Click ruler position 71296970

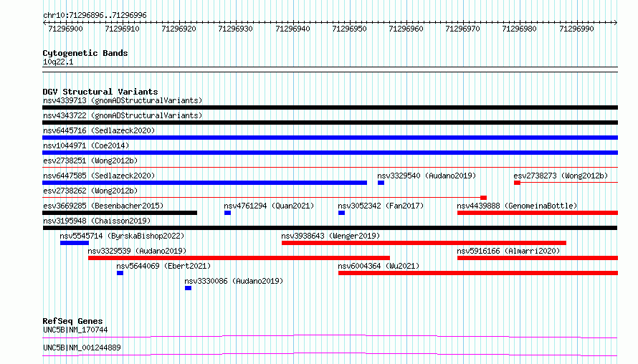pos(462,29)
